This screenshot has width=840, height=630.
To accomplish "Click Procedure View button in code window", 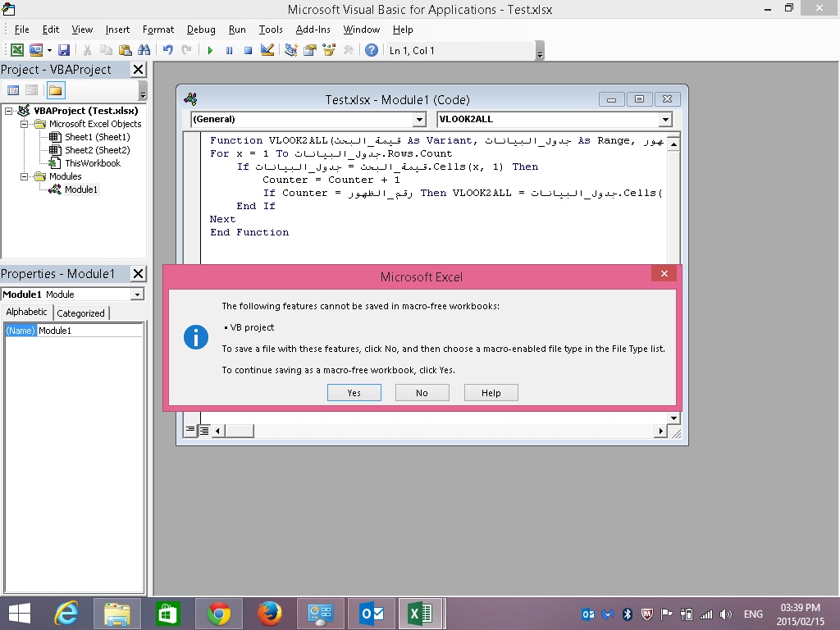I will point(190,430).
